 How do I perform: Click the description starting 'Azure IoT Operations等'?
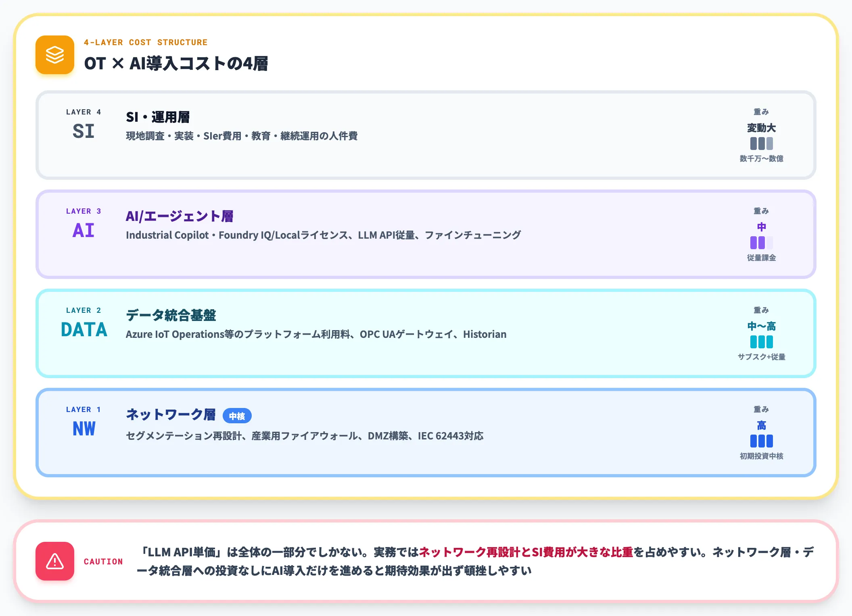pyautogui.click(x=316, y=335)
